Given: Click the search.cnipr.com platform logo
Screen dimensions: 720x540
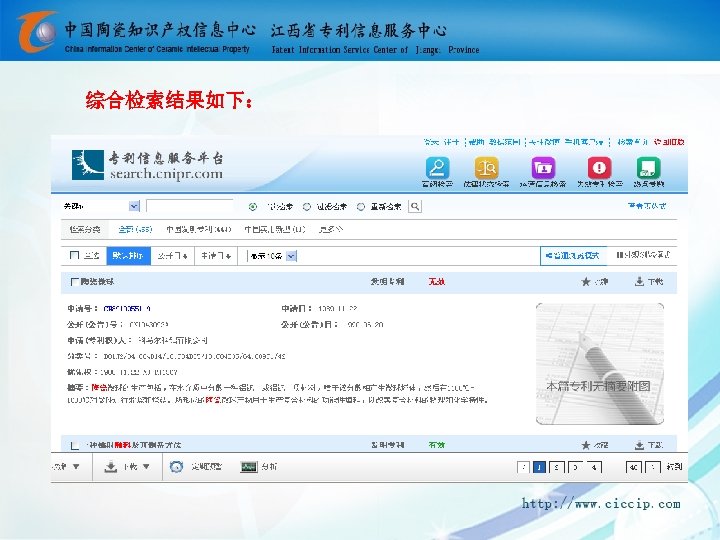Looking at the screenshot, I should pos(147,165).
